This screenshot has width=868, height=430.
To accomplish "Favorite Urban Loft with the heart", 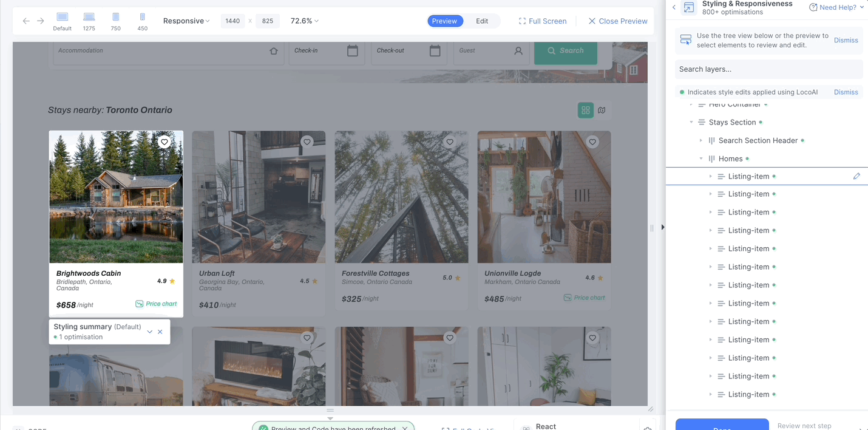I will click(307, 142).
